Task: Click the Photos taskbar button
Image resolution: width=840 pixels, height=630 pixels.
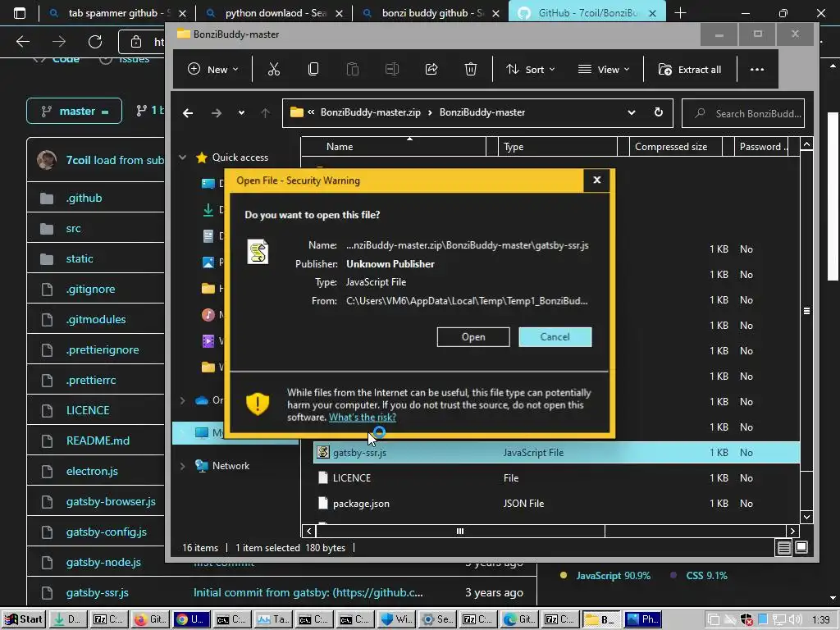Action: click(643, 619)
